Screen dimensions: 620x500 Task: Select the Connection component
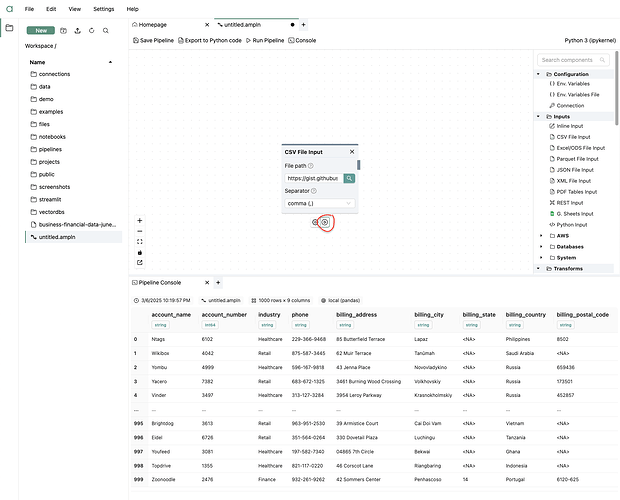tap(567, 106)
